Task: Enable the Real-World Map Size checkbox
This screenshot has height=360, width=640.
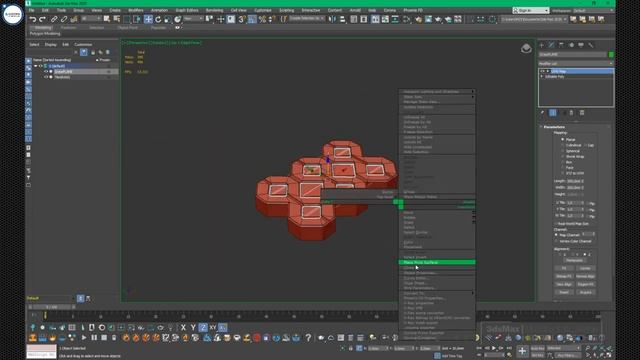Action: click(x=556, y=224)
